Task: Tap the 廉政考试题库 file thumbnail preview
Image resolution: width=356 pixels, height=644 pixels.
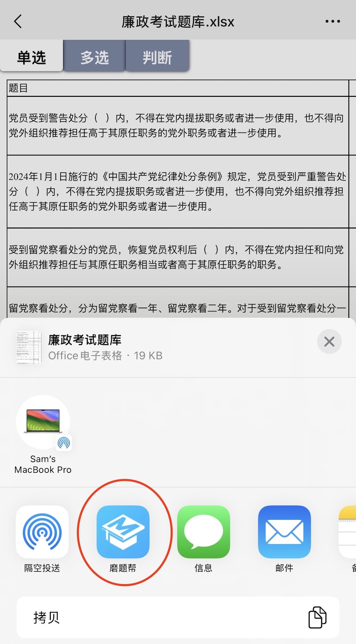Action: (x=29, y=348)
